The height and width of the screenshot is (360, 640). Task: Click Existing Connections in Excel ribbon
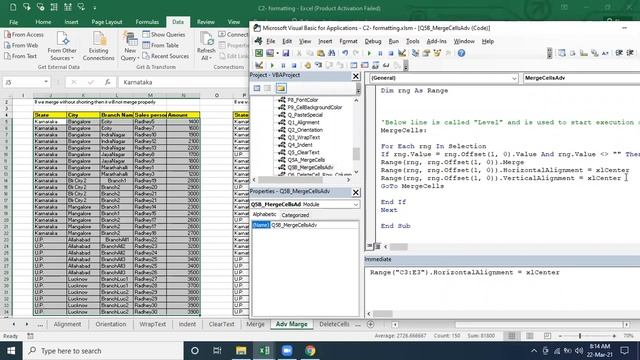click(x=99, y=46)
